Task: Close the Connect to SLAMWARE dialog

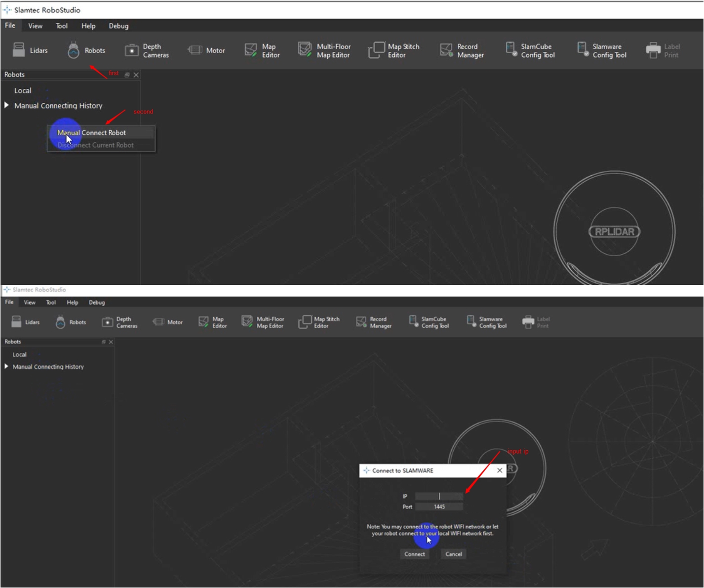Action: 500,470
